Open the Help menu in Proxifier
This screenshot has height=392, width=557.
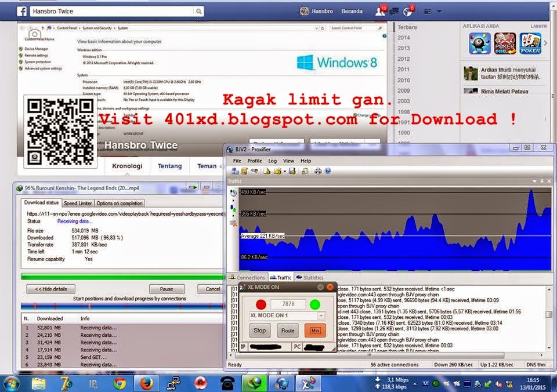click(306, 161)
